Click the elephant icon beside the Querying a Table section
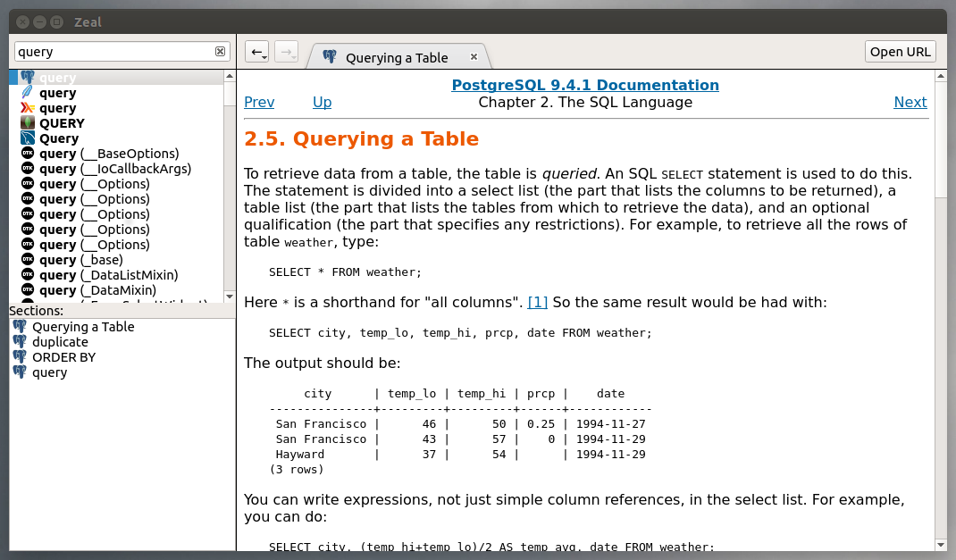Viewport: 956px width, 560px height. (21, 327)
